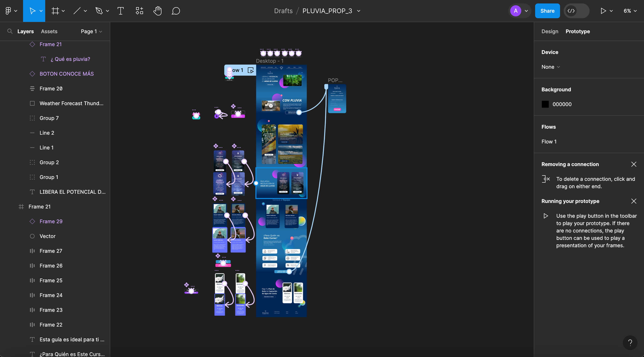Screen dimensions: 644x357
Task: Toggle Dev Mode switch
Action: (576, 11)
